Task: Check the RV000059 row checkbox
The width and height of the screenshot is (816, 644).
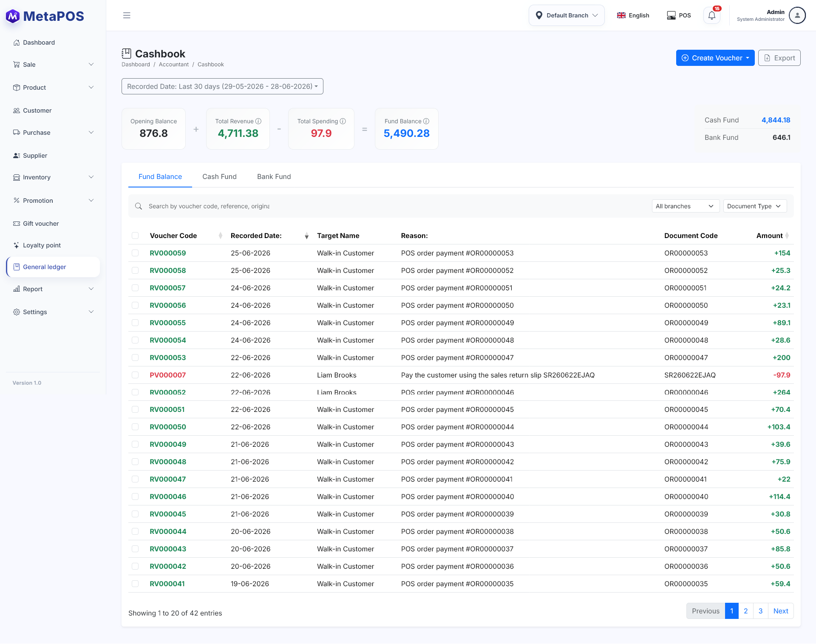Action: click(x=135, y=253)
